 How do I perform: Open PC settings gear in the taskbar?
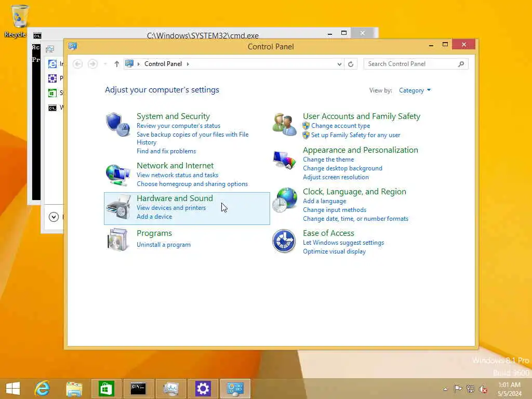203,389
